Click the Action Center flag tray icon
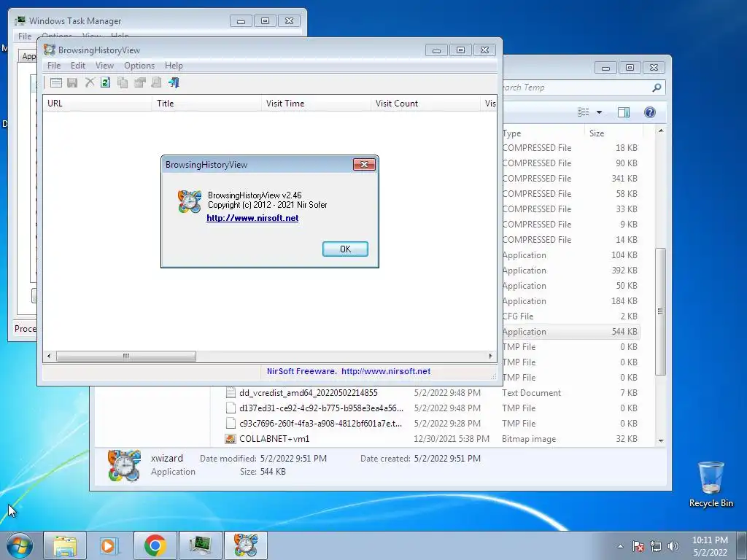Screen dimensions: 747x560 (x=638, y=546)
